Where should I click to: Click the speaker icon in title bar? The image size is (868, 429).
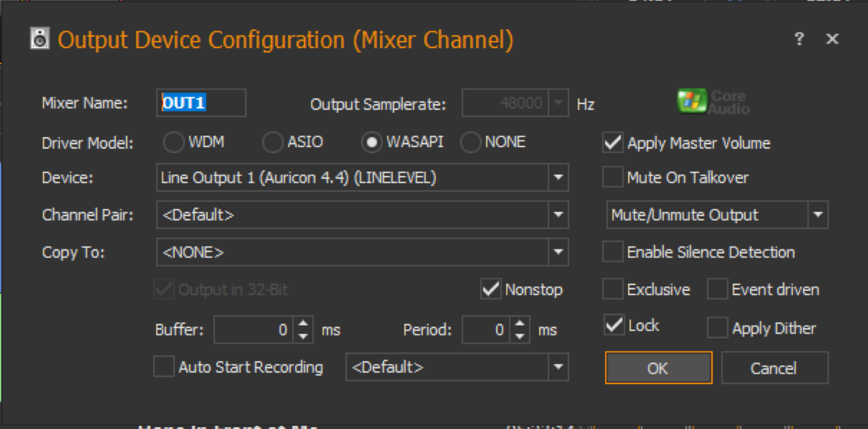coord(40,38)
